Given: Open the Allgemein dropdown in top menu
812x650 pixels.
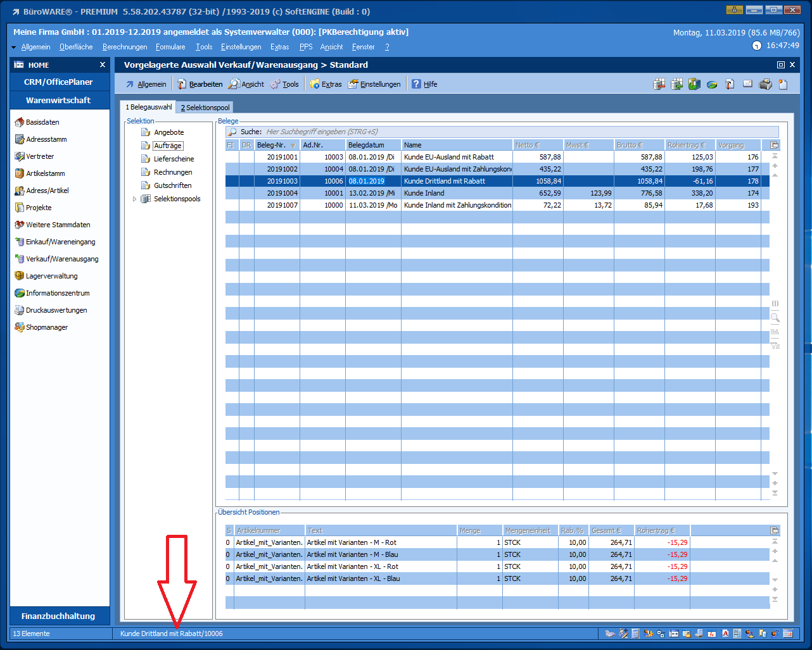Looking at the screenshot, I should (35, 47).
